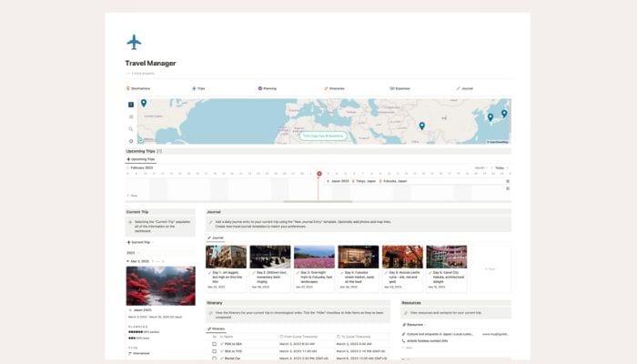Click New under Resources list

pyautogui.click(x=407, y=348)
